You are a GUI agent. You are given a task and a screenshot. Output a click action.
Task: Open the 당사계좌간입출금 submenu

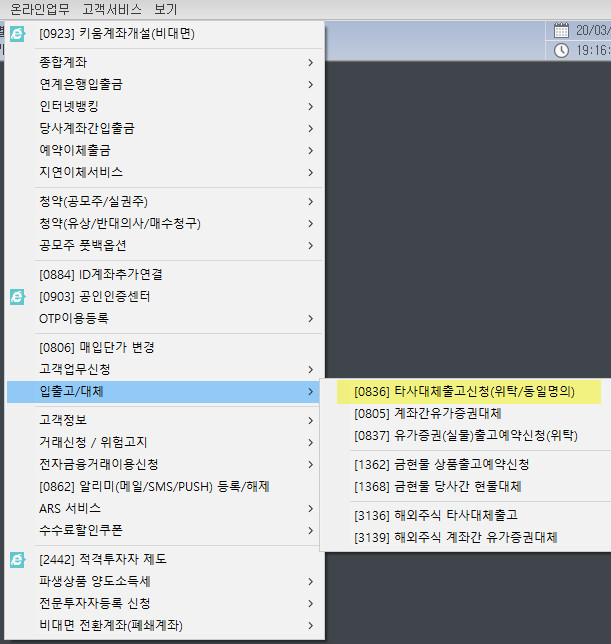(x=164, y=129)
